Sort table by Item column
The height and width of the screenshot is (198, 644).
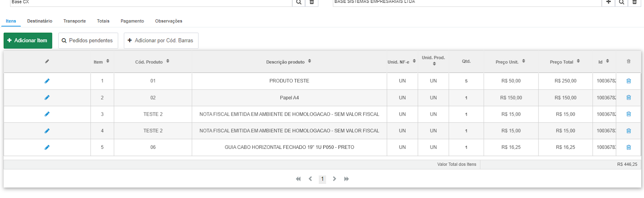107,61
